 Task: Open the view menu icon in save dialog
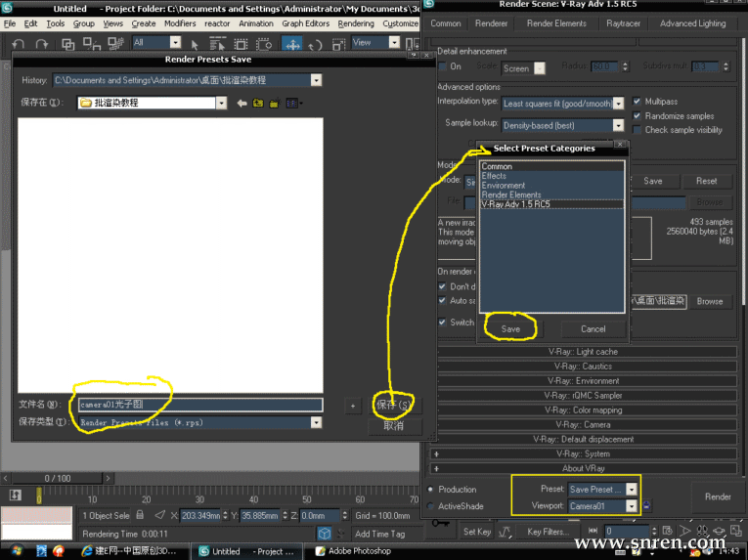pyautogui.click(x=293, y=103)
